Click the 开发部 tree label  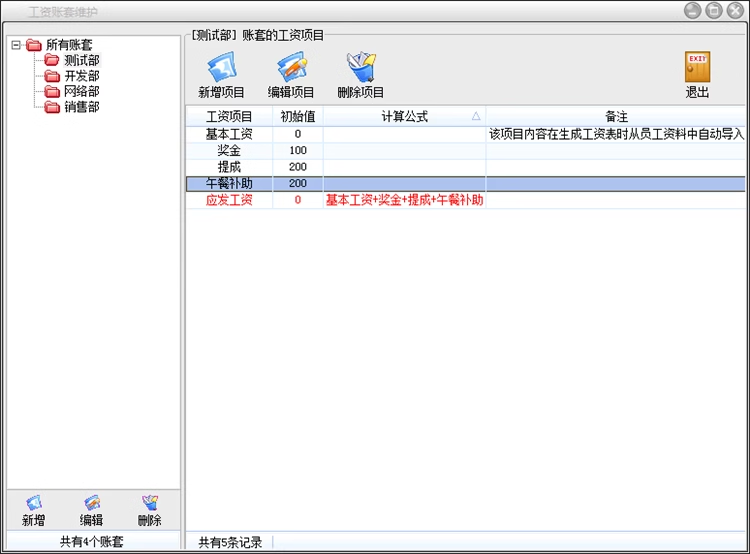(x=82, y=76)
